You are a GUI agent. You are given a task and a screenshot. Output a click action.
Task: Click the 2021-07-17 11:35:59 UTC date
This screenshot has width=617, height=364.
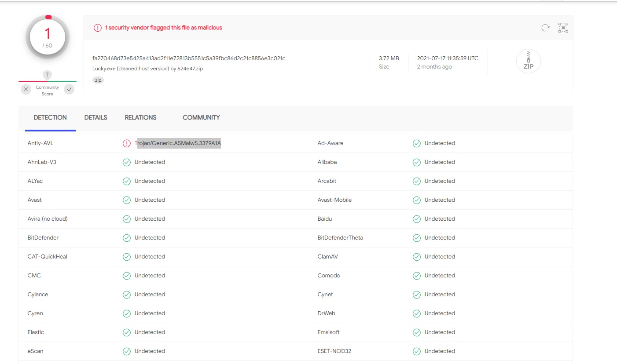point(448,58)
